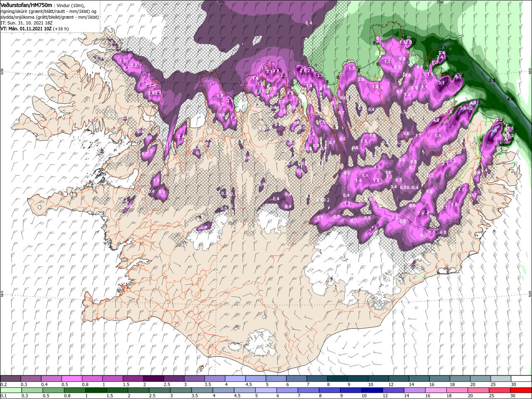Click the snow legend swatch between 0.3 and 0.4
Image resolution: width=532 pixels, height=399 pixels.
pos(31,379)
